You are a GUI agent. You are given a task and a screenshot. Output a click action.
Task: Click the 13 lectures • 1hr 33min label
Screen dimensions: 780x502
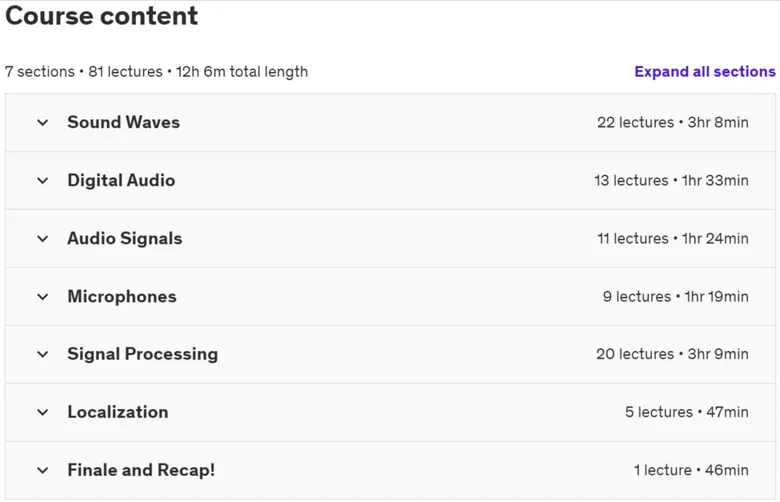point(671,181)
